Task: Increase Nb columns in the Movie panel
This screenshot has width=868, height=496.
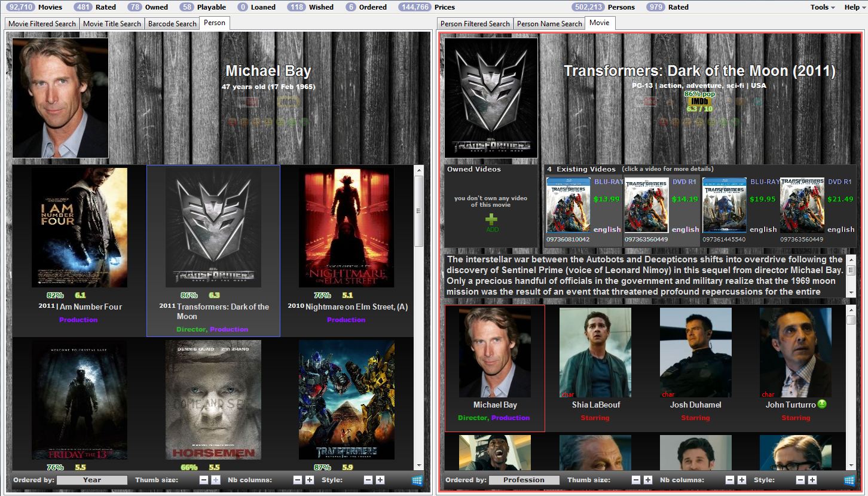Action: [x=742, y=480]
